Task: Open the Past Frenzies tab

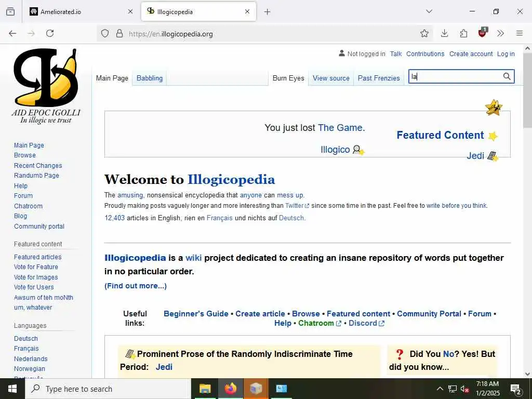Action: 379,78
